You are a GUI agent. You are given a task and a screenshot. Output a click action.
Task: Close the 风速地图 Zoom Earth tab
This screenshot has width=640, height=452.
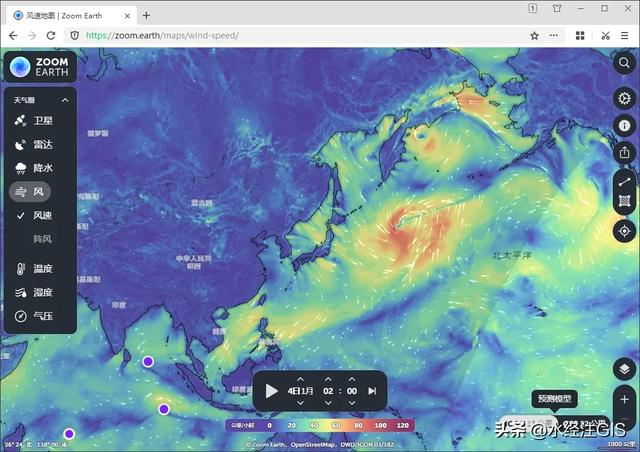[127, 16]
